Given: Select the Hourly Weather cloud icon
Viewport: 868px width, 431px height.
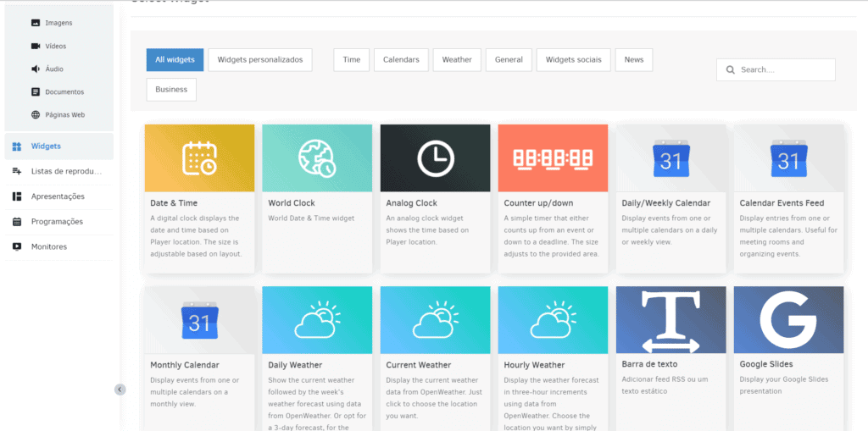Looking at the screenshot, I should point(553,320).
